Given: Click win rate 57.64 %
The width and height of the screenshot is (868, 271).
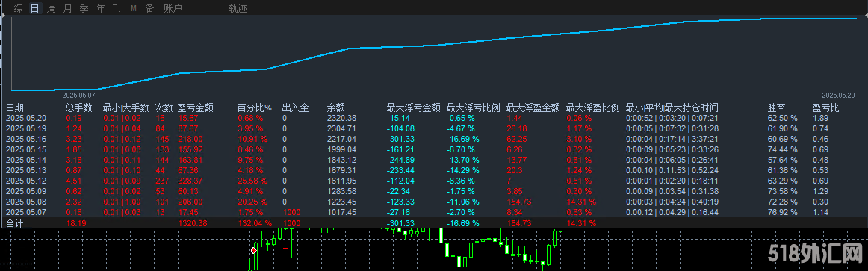Looking at the screenshot, I should click(782, 160).
